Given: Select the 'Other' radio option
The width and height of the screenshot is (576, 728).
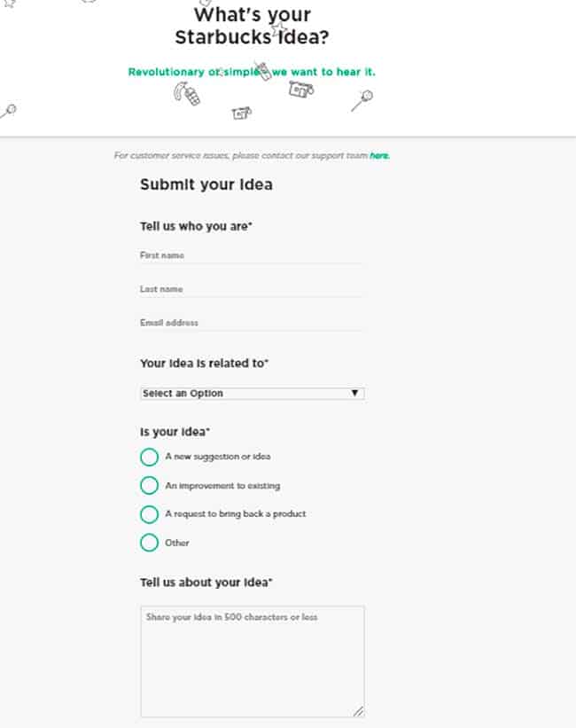Looking at the screenshot, I should [149, 543].
